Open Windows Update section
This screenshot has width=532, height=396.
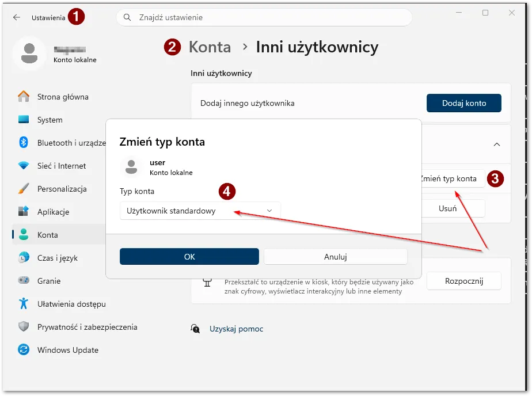[x=68, y=350]
